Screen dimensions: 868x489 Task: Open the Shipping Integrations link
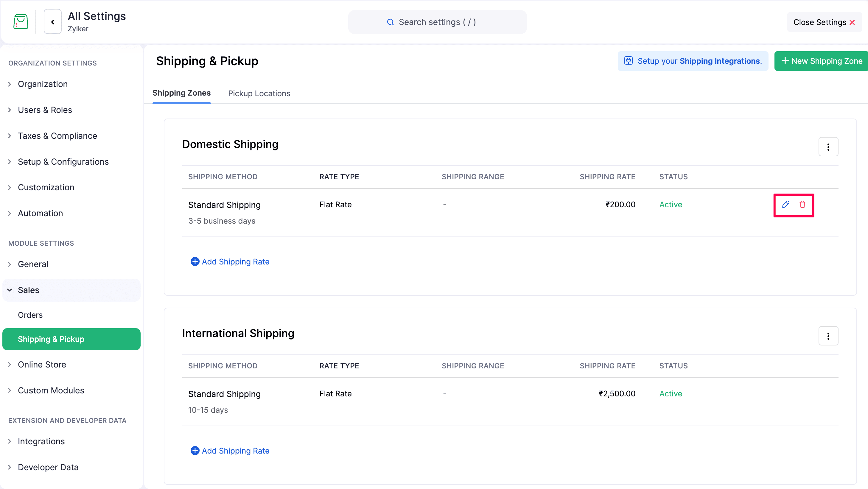pos(721,61)
